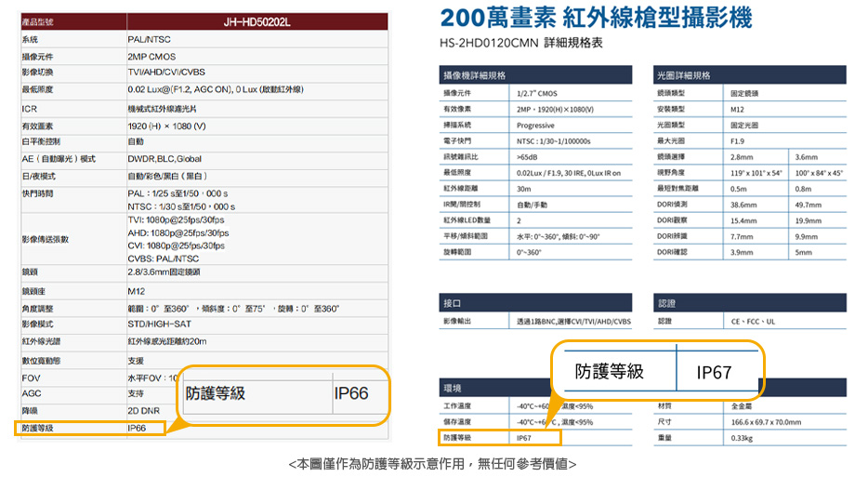The height and width of the screenshot is (477, 868).
Task: Click the 200萬畫素 紅外線槍型攝影機 title
Action: [x=597, y=18]
